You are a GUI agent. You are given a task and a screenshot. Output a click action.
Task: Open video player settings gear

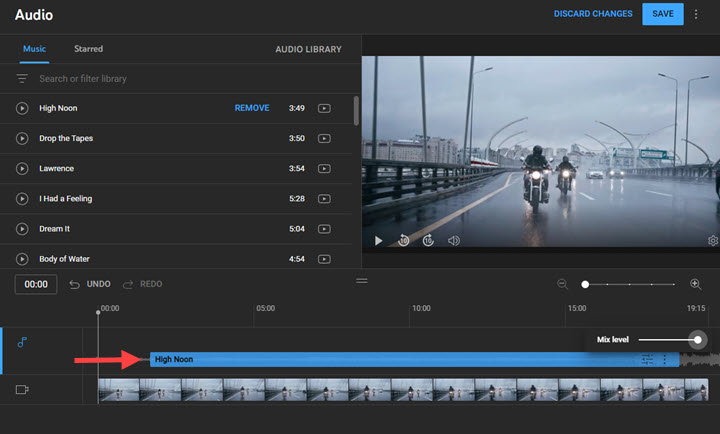pyautogui.click(x=712, y=240)
